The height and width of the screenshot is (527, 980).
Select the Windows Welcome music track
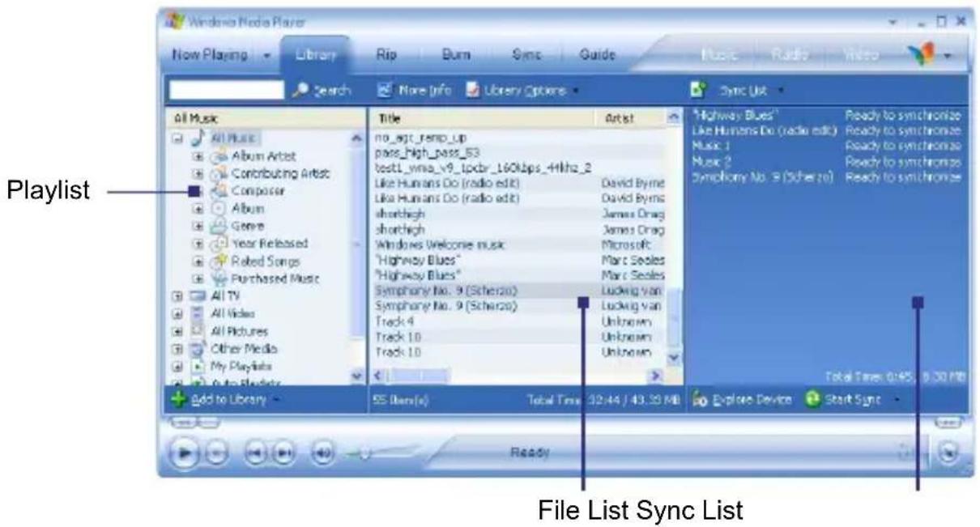(518, 244)
